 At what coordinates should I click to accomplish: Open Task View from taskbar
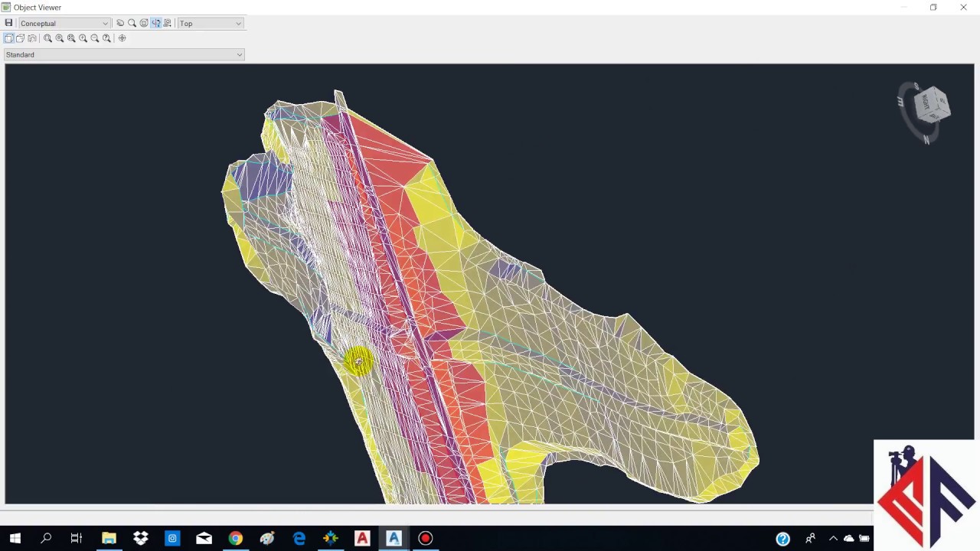(x=76, y=538)
